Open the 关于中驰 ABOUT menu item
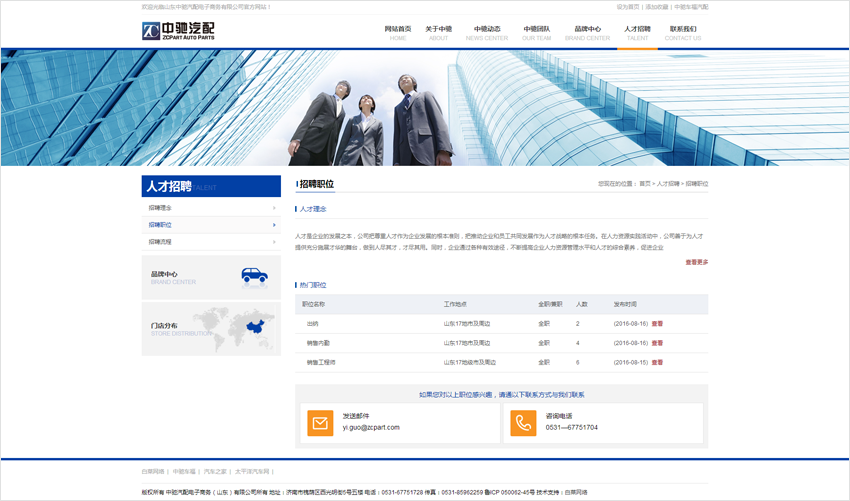Image resolution: width=850 pixels, height=501 pixels. (x=438, y=33)
